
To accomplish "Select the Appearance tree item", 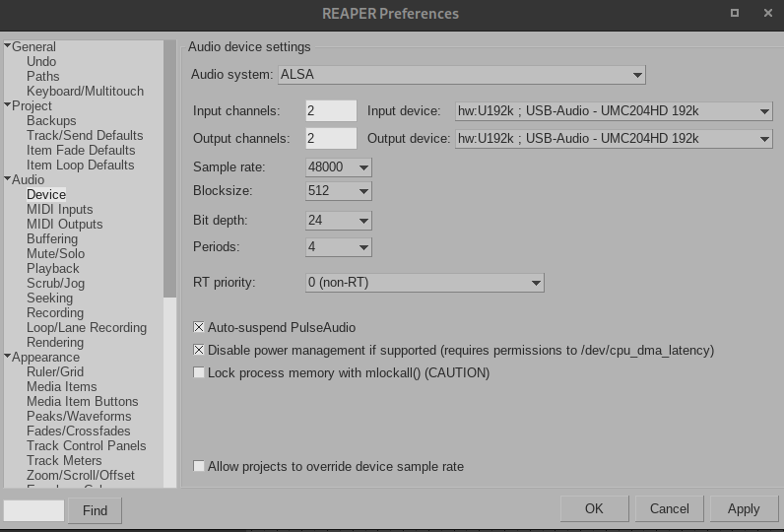I will [x=46, y=357].
